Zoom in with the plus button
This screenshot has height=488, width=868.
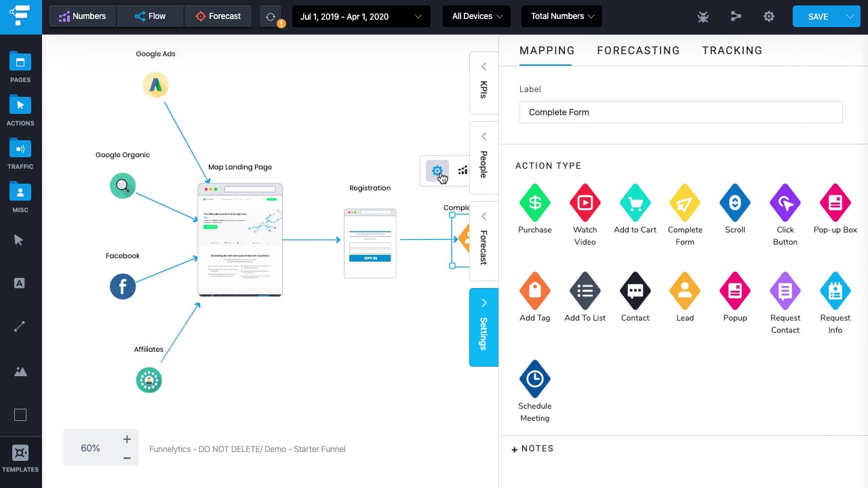(x=127, y=439)
